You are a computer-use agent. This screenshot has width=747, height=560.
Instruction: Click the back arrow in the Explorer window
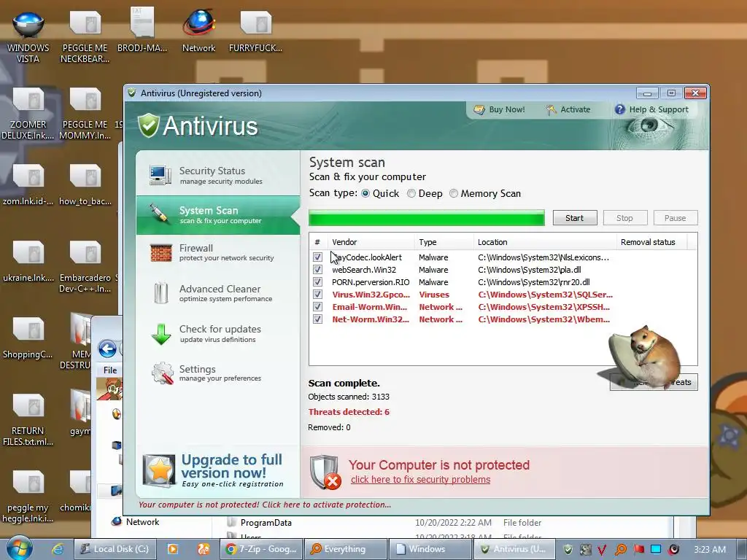pyautogui.click(x=108, y=349)
